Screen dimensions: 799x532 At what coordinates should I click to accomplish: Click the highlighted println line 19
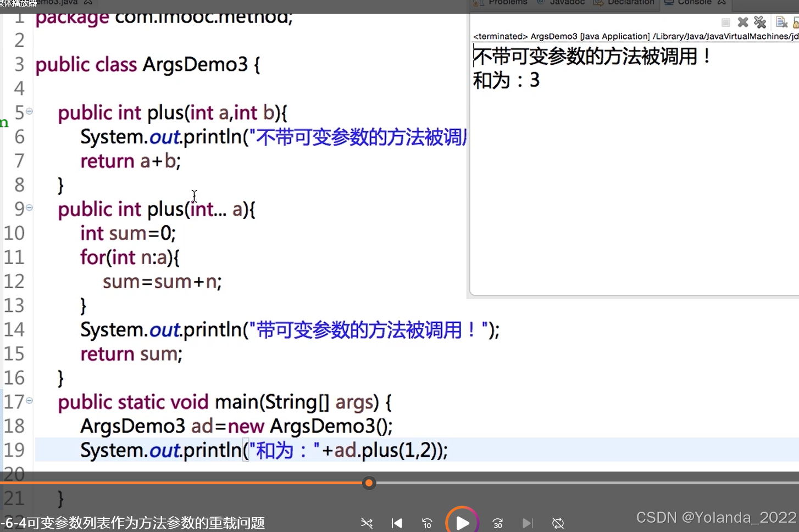pos(264,451)
